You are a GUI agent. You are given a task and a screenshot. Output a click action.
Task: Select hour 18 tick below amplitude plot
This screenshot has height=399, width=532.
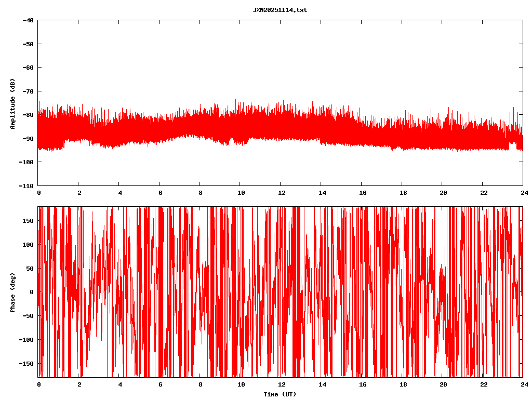tap(402, 192)
